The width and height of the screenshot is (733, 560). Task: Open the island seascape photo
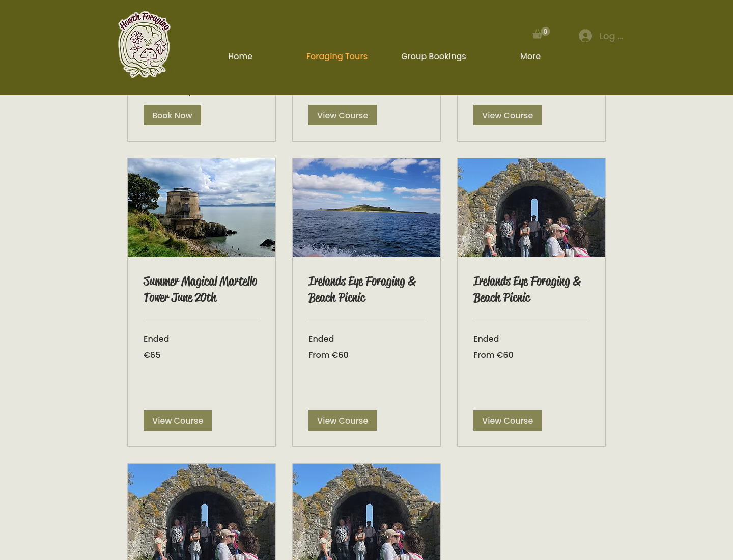click(366, 208)
